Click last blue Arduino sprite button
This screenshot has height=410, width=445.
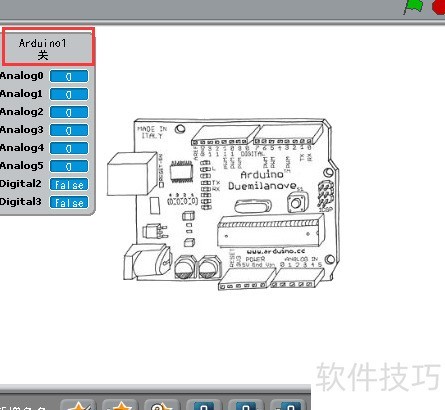point(287,405)
